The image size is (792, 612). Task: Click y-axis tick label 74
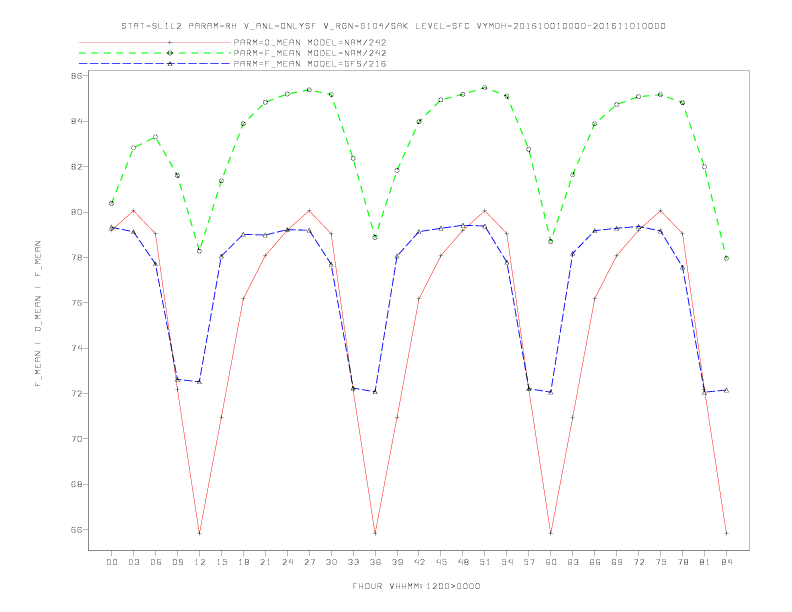pyautogui.click(x=77, y=348)
